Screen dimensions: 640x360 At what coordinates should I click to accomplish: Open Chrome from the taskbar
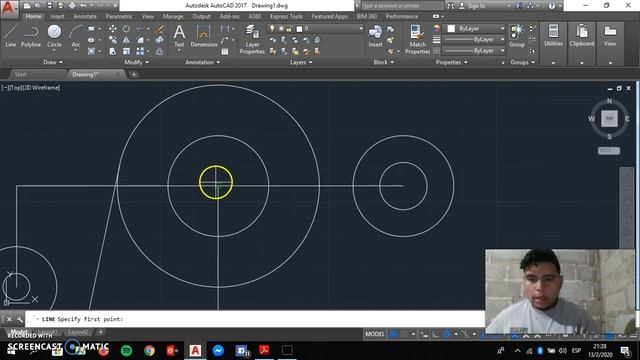(149, 350)
